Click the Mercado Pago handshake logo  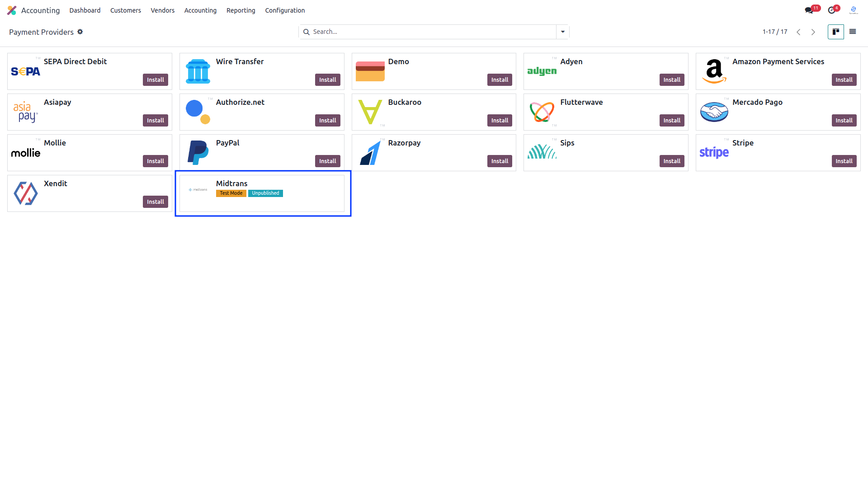[714, 112]
